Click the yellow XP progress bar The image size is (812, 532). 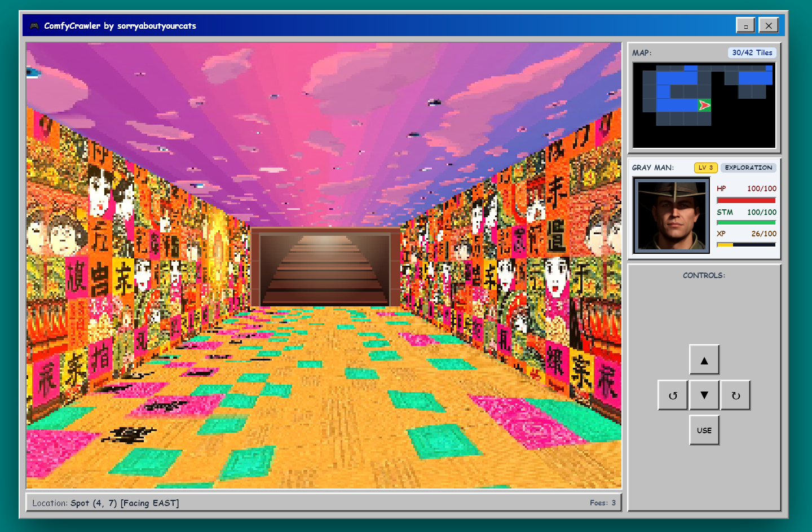[746, 245]
